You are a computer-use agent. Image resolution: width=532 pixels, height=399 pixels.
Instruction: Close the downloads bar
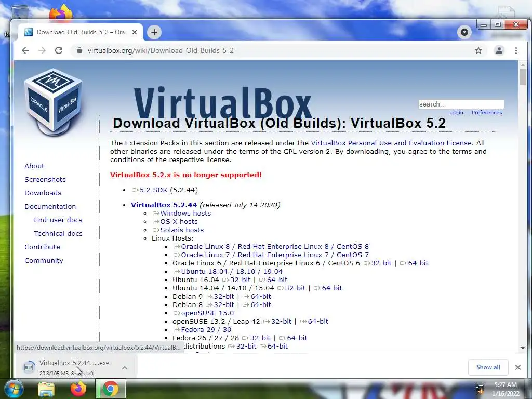coord(518,367)
